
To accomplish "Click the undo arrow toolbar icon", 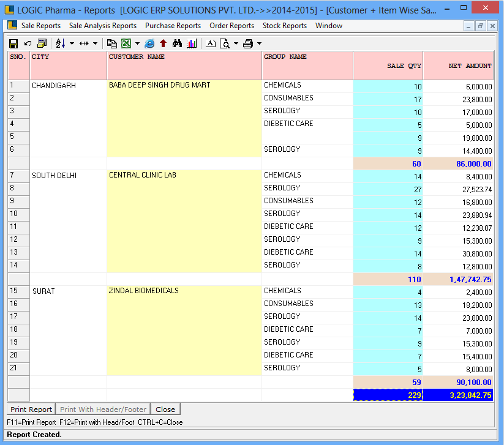I will [x=28, y=43].
